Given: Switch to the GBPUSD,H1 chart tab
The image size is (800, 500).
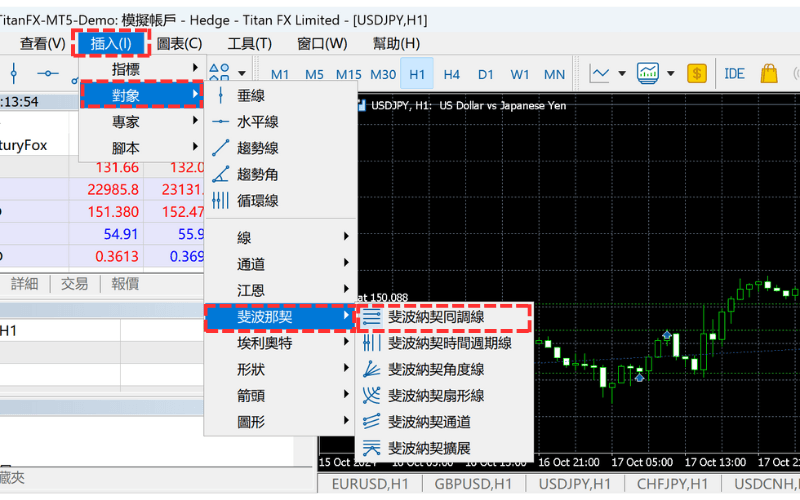Looking at the screenshot, I should click(x=473, y=484).
